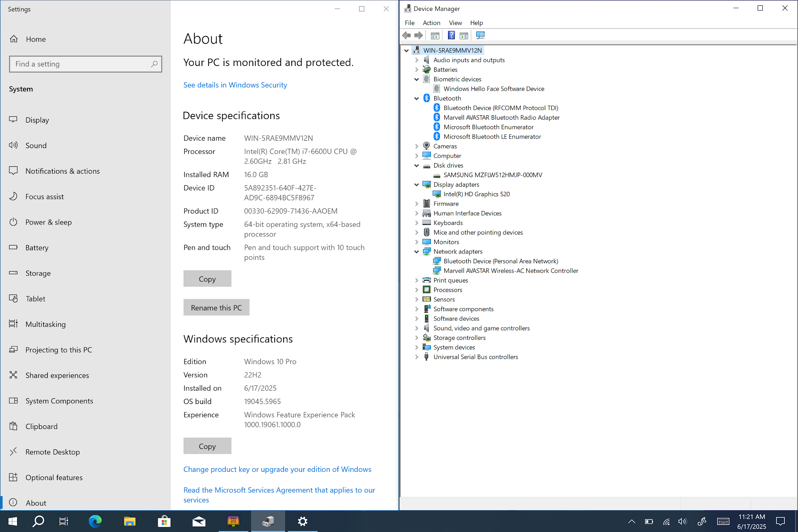Viewport: 798px width, 532px height.
Task: Collapse the Network adapters node
Action: [417, 252]
